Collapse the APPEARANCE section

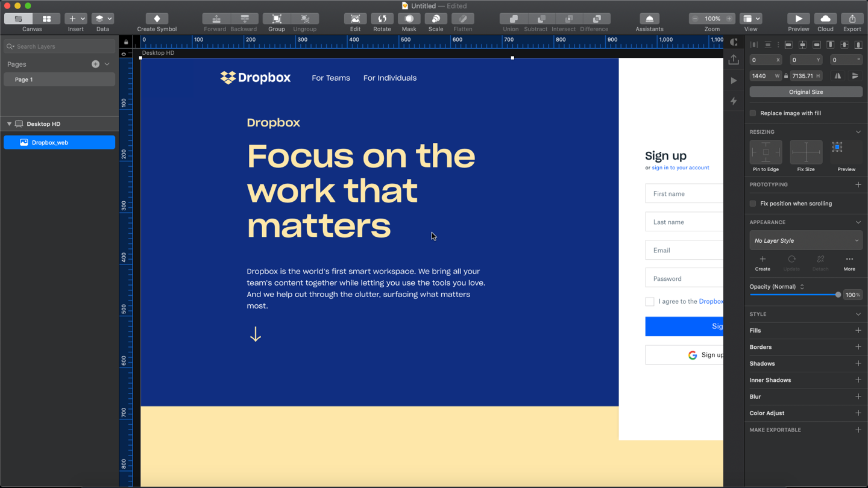858,222
